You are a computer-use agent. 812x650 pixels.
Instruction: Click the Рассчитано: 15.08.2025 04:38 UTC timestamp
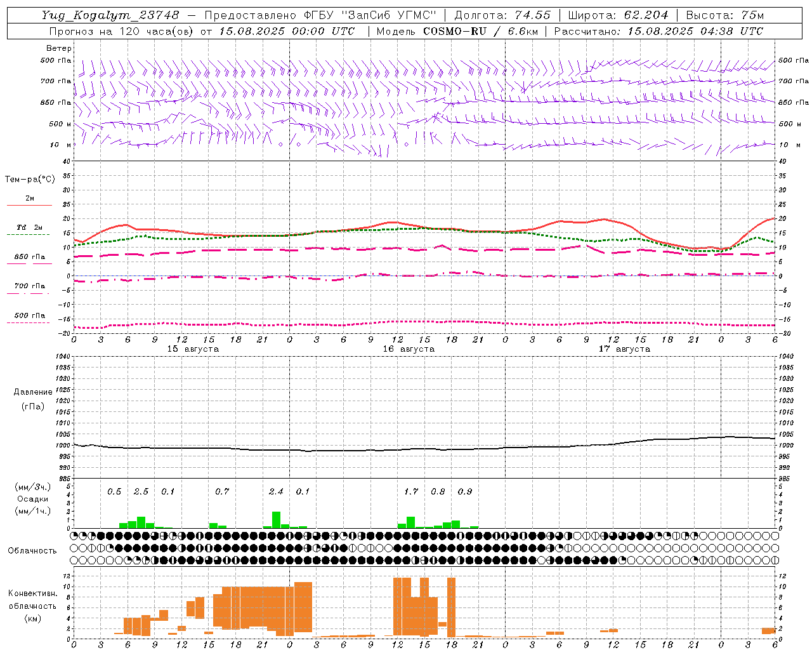pyautogui.click(x=658, y=31)
